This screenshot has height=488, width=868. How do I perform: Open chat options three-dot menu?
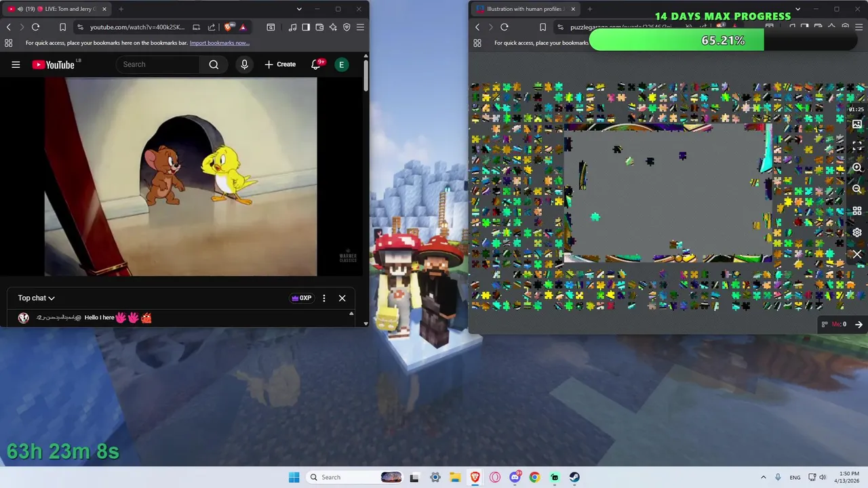324,298
